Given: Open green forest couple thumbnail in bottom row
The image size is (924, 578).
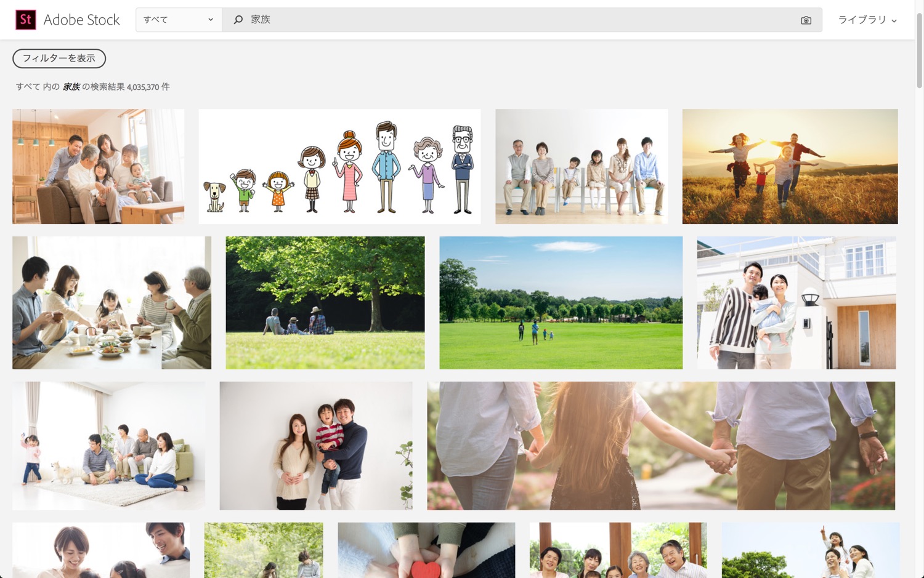Looking at the screenshot, I should pos(264,550).
